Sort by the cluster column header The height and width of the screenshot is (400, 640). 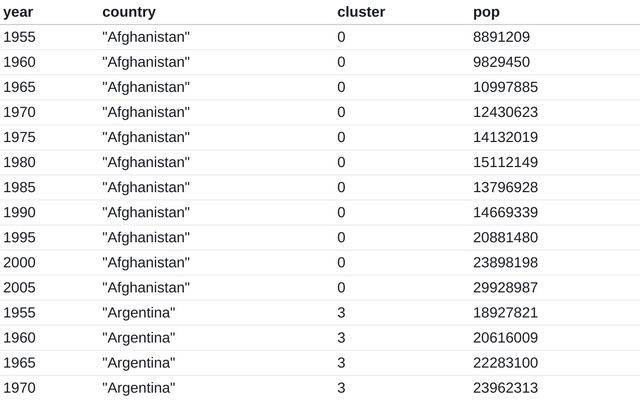click(361, 12)
